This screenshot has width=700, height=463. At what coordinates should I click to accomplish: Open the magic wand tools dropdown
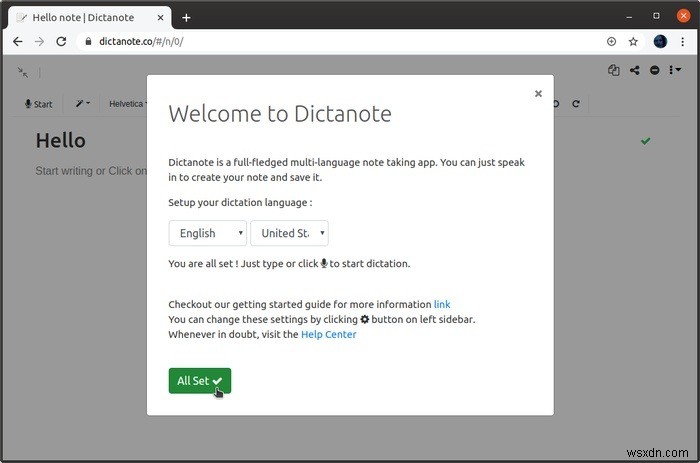83,104
